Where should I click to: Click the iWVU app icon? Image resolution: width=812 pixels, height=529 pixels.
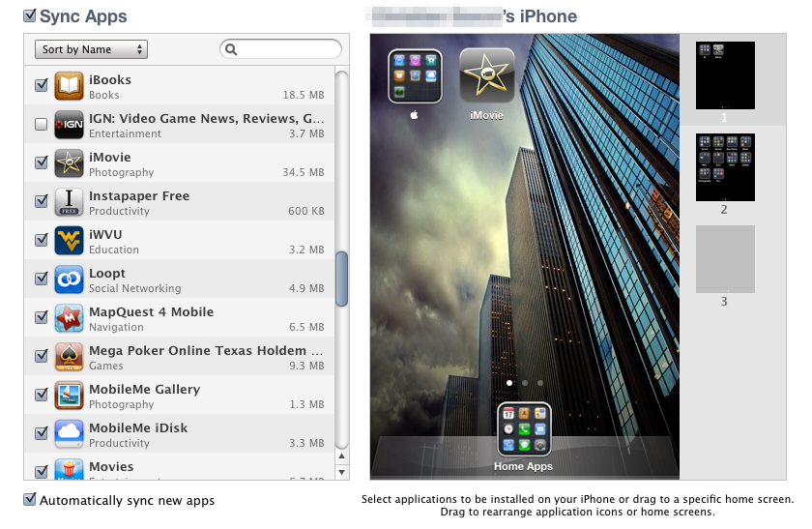pyautogui.click(x=69, y=241)
